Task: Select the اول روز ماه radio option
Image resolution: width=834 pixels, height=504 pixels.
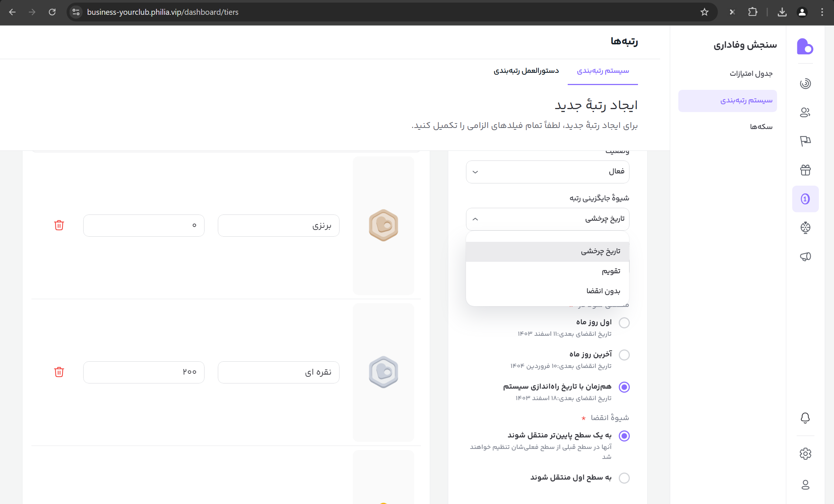Action: (x=624, y=323)
